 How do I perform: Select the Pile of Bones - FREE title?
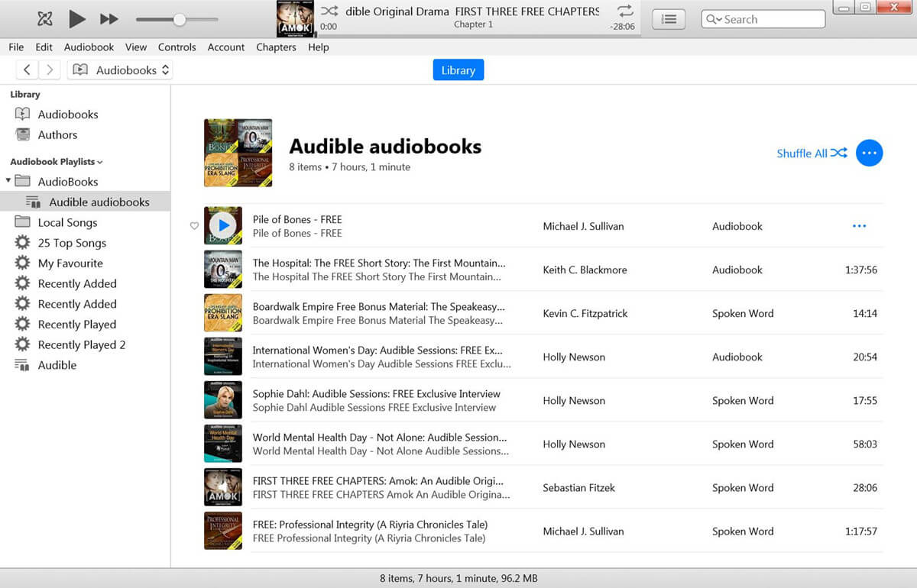point(297,219)
